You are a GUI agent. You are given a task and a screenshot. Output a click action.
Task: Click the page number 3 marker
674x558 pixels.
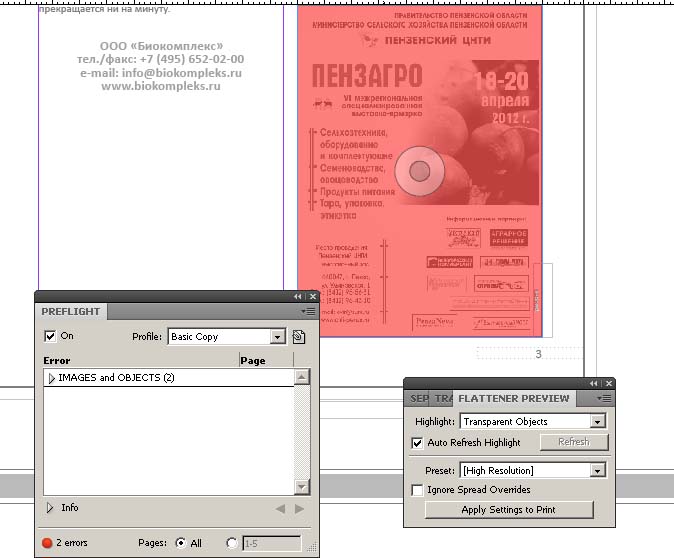(x=538, y=354)
